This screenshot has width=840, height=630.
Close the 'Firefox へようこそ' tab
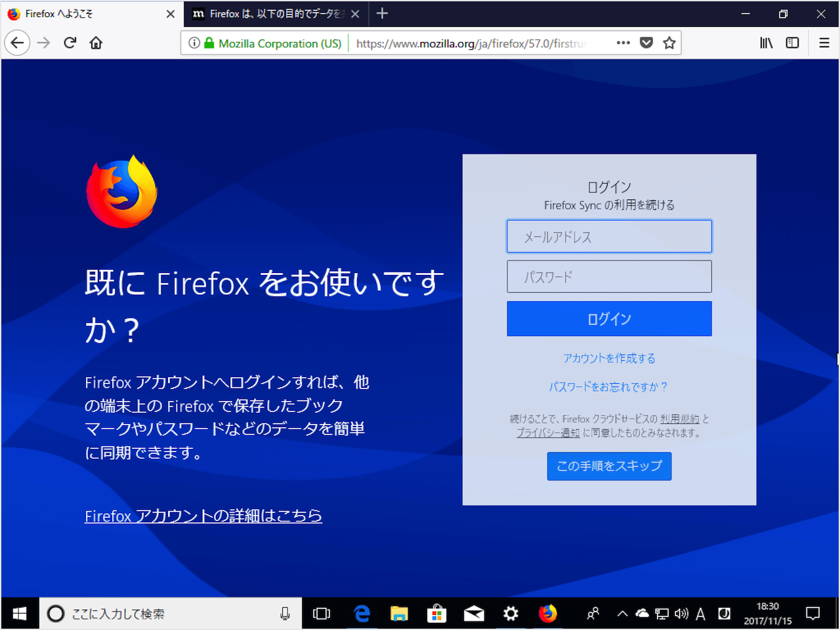coord(171,14)
